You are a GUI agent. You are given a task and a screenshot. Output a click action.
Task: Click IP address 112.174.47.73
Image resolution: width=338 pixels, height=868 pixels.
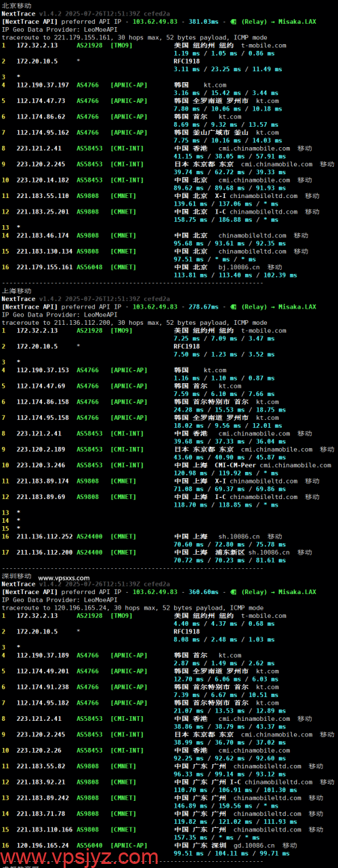(x=41, y=100)
